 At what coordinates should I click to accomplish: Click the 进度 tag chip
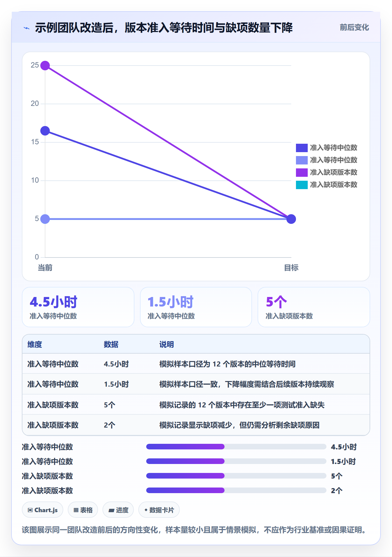pyautogui.click(x=118, y=510)
